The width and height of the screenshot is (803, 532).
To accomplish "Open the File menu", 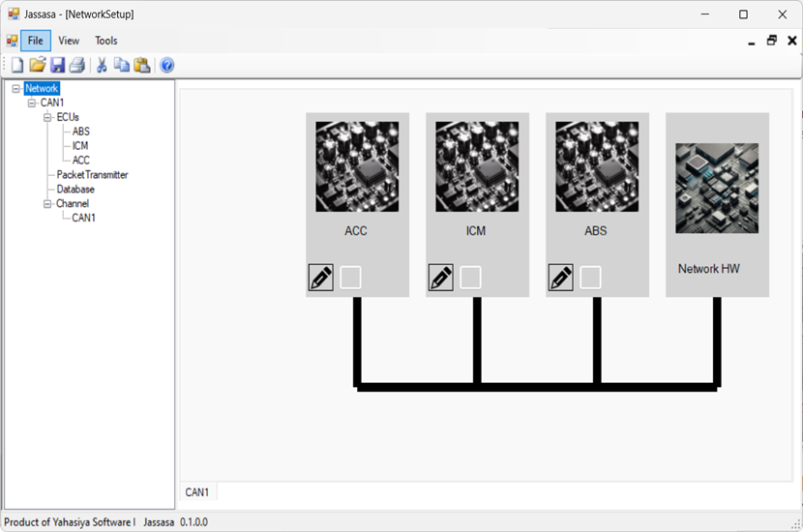I will 36,41.
